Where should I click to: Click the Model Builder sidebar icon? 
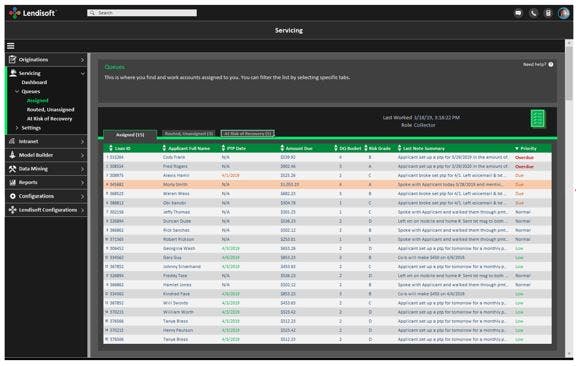click(13, 155)
